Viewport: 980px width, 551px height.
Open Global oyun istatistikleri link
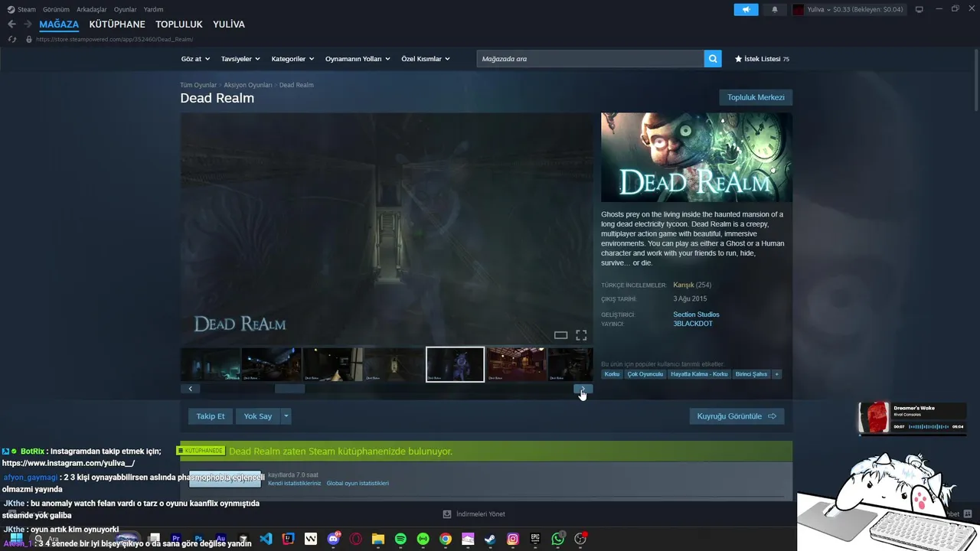point(358,484)
